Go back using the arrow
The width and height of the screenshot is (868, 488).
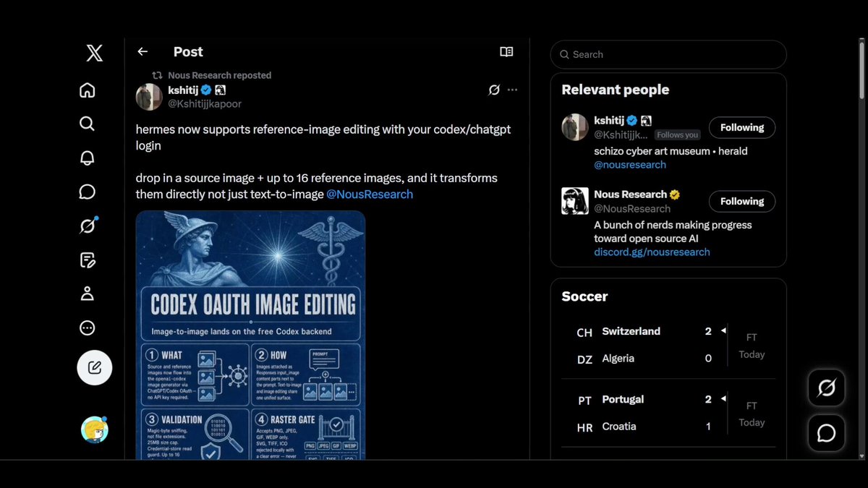[x=142, y=51]
